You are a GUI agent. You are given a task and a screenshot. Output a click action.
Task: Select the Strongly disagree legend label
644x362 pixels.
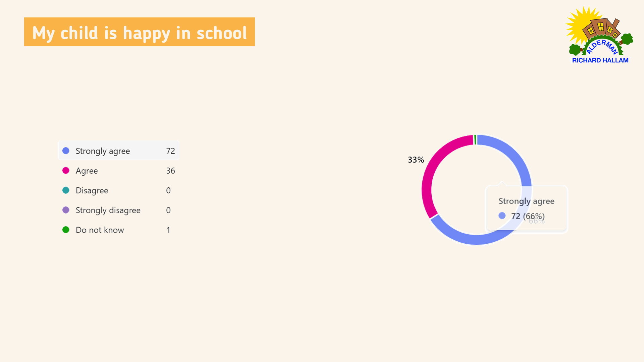(108, 210)
